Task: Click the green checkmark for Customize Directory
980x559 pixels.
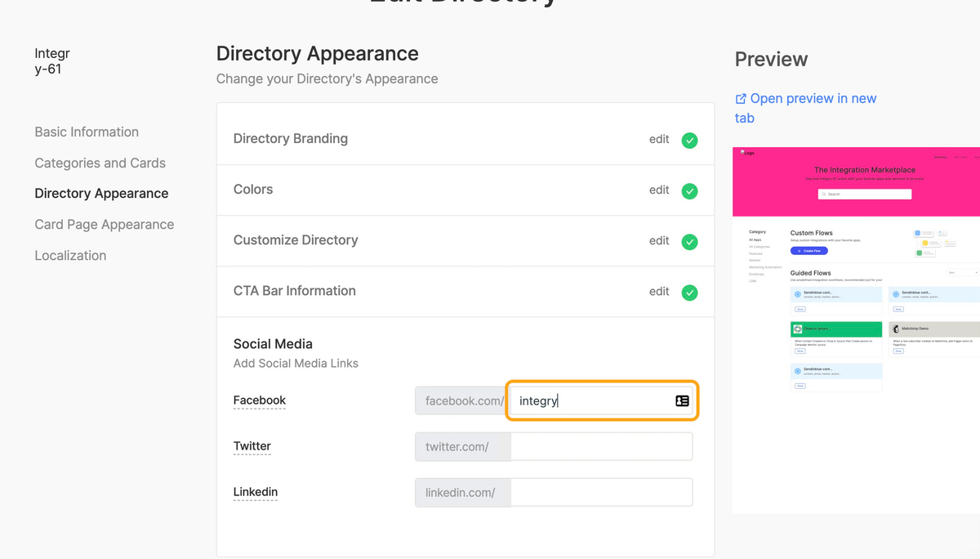Action: click(x=690, y=241)
